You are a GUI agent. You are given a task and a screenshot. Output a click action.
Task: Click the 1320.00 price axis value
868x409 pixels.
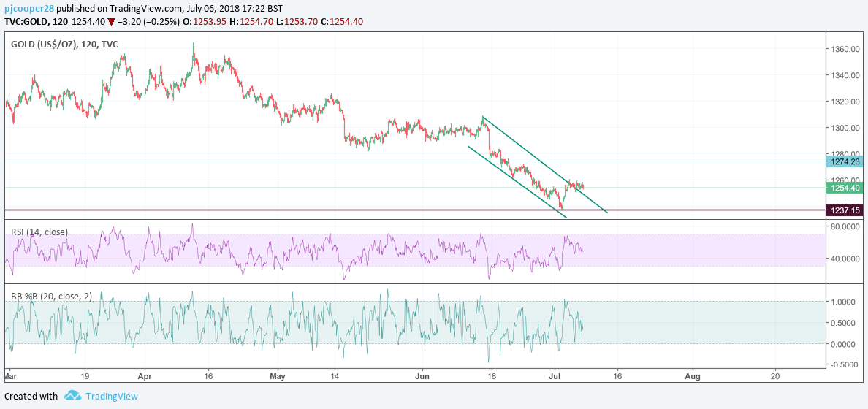coord(845,102)
